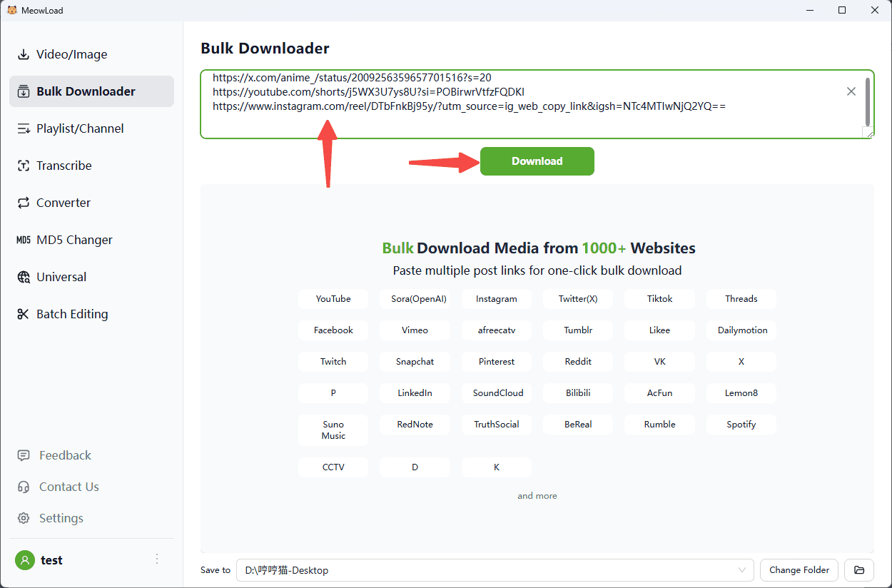Select the Transcribe icon in sidebar
The image size is (892, 588).
[24, 166]
